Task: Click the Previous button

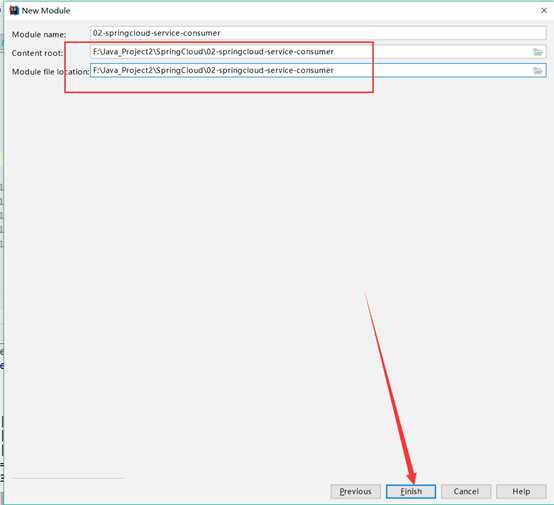Action: point(355,491)
